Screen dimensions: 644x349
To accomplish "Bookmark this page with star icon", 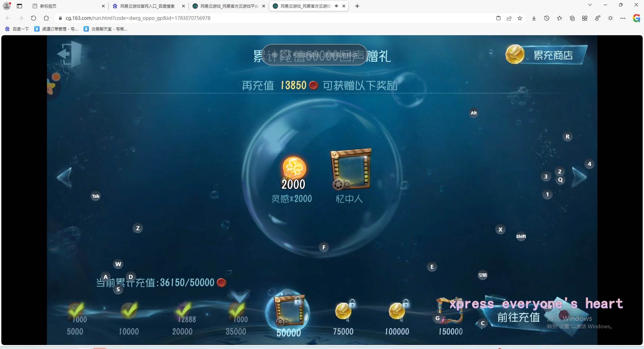I will [520, 18].
